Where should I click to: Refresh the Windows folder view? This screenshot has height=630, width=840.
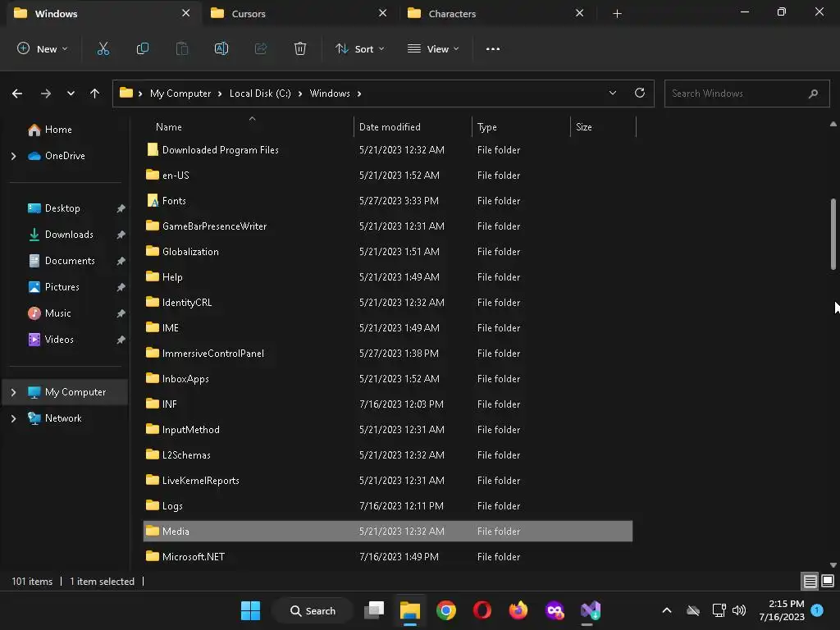[x=640, y=93]
